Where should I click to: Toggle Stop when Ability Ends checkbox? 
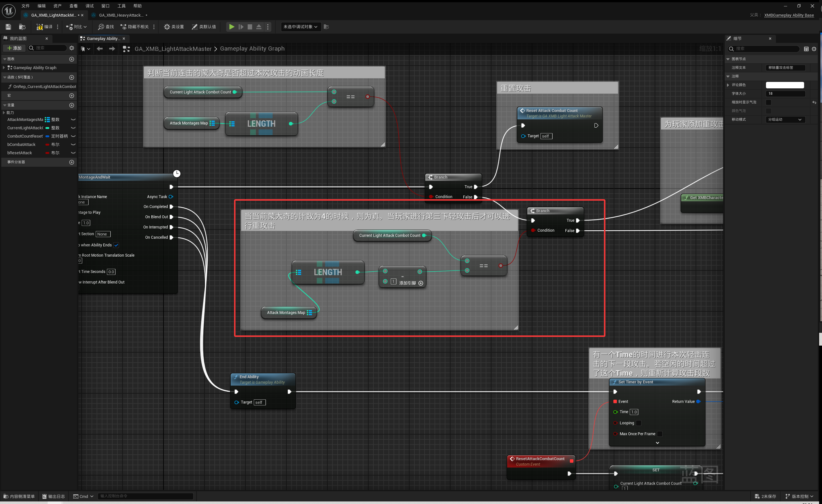click(116, 245)
